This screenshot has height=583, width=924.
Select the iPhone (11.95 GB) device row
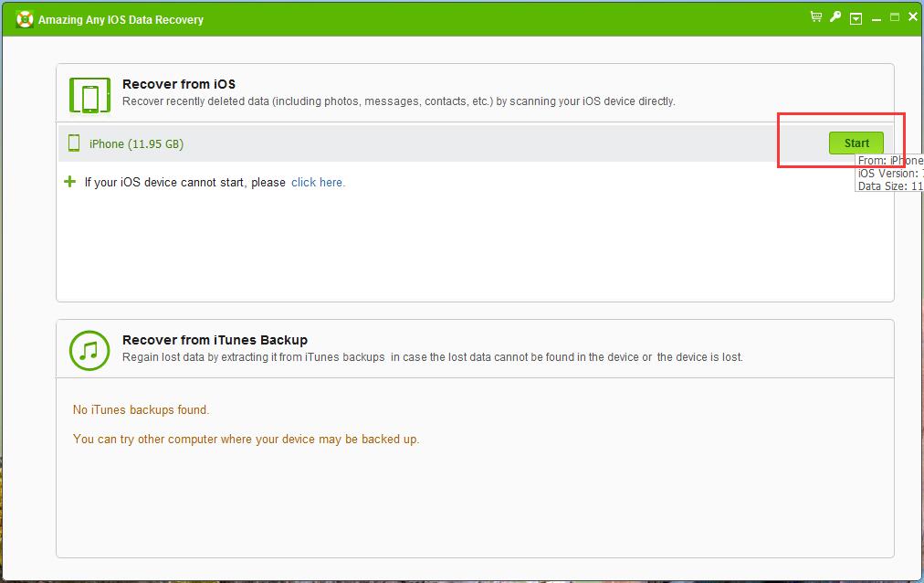click(x=475, y=143)
